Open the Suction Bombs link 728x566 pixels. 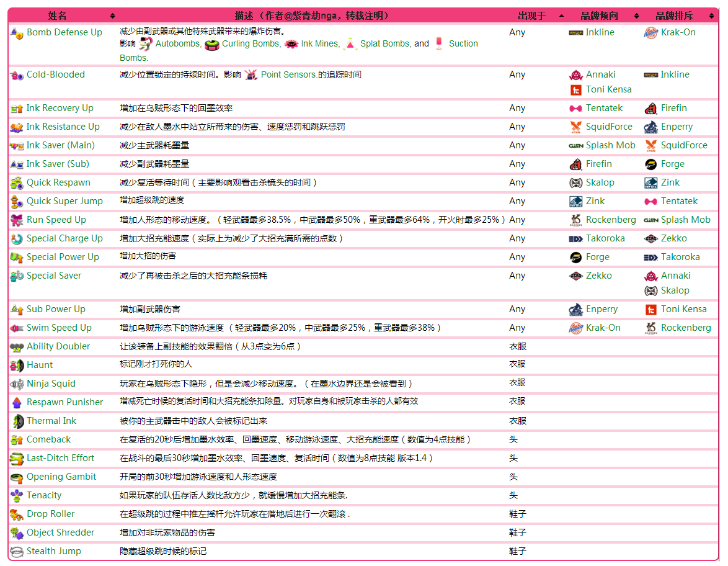(463, 43)
